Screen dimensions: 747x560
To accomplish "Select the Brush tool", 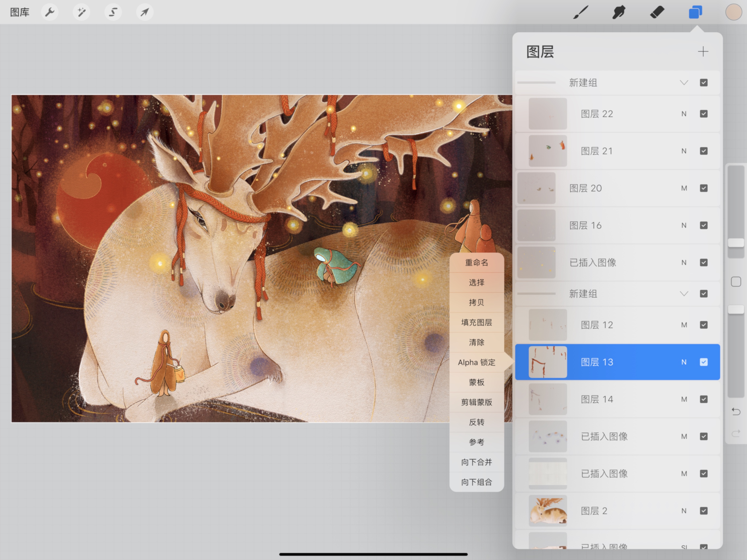I will point(580,13).
